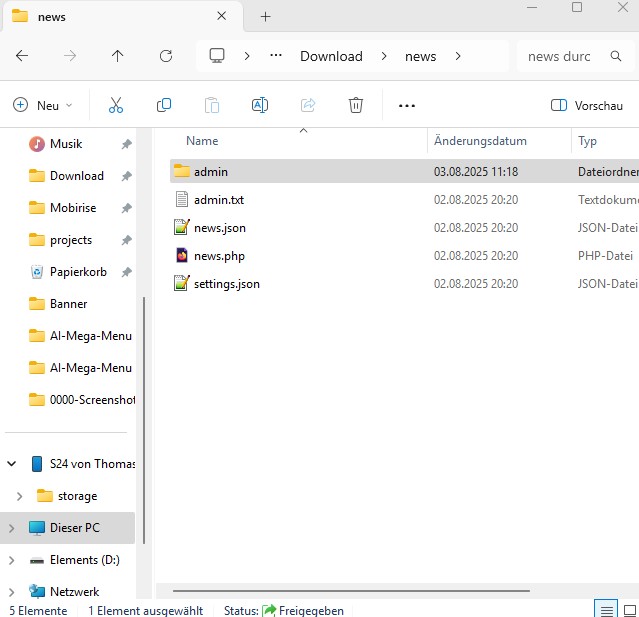Expand the storage folder node
Image resolution: width=639 pixels, height=617 pixels.
(20, 496)
